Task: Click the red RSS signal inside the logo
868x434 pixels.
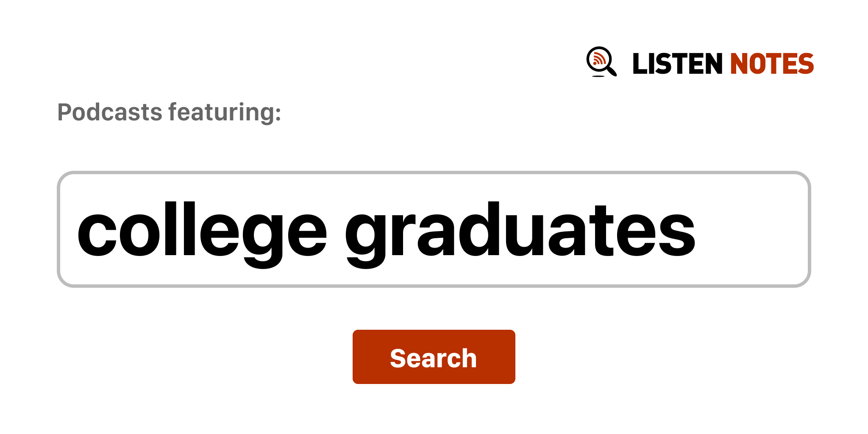Action: coord(598,59)
